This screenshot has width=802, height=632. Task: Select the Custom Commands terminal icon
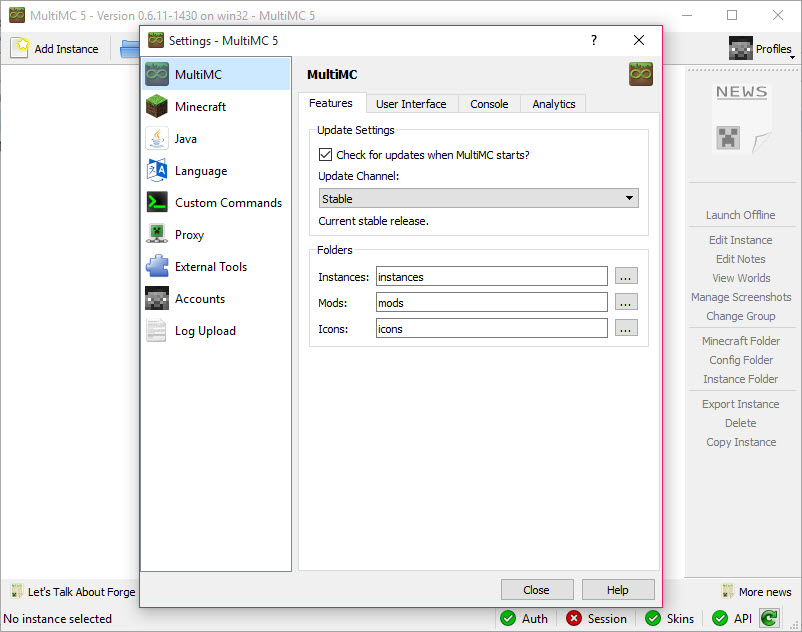(x=157, y=202)
